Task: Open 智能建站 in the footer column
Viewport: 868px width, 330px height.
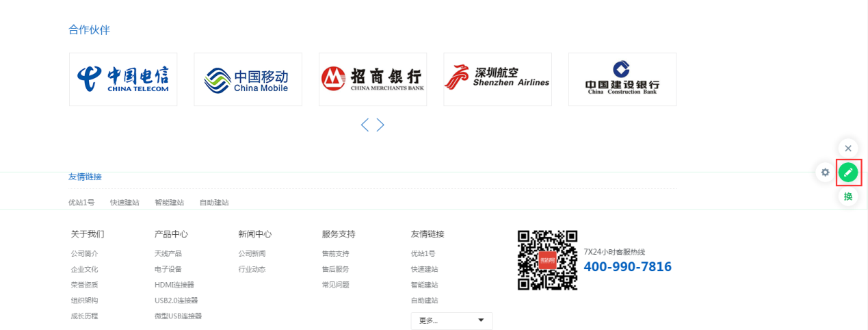Action: click(424, 285)
